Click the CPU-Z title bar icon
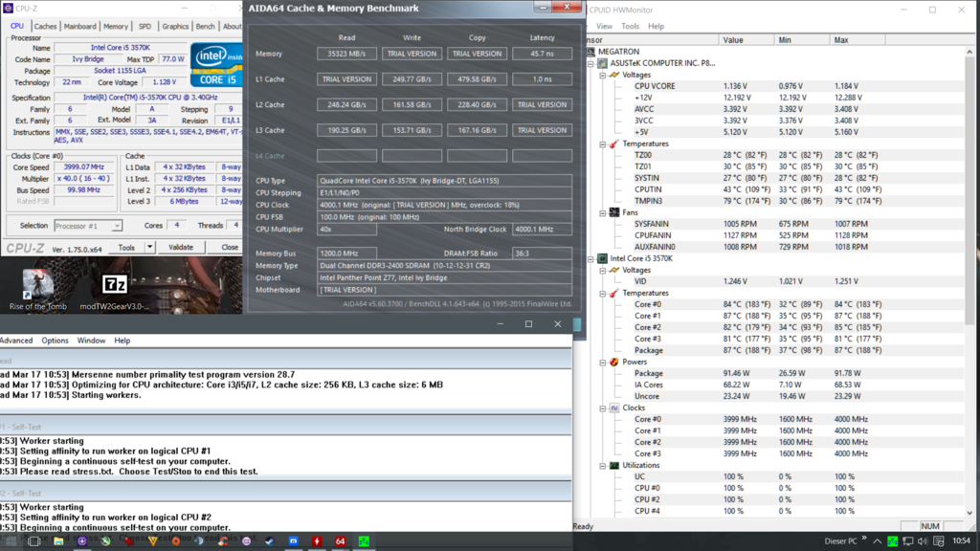The height and width of the screenshot is (551, 980). (x=8, y=8)
